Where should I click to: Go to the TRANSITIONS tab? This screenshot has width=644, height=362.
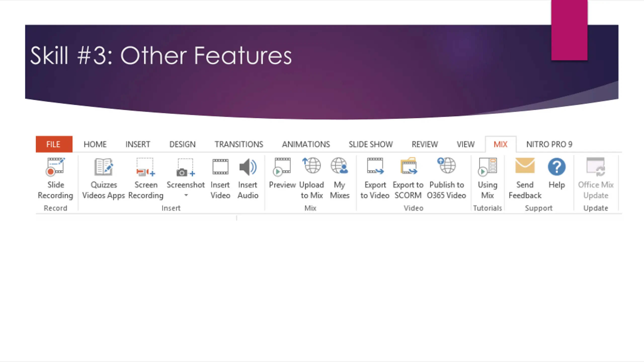[239, 144]
